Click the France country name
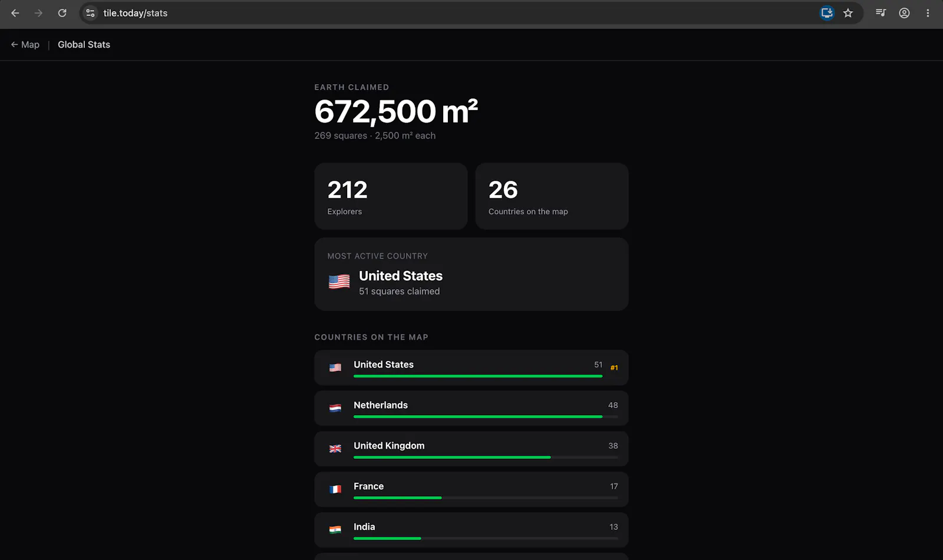The image size is (943, 560). [x=368, y=486]
